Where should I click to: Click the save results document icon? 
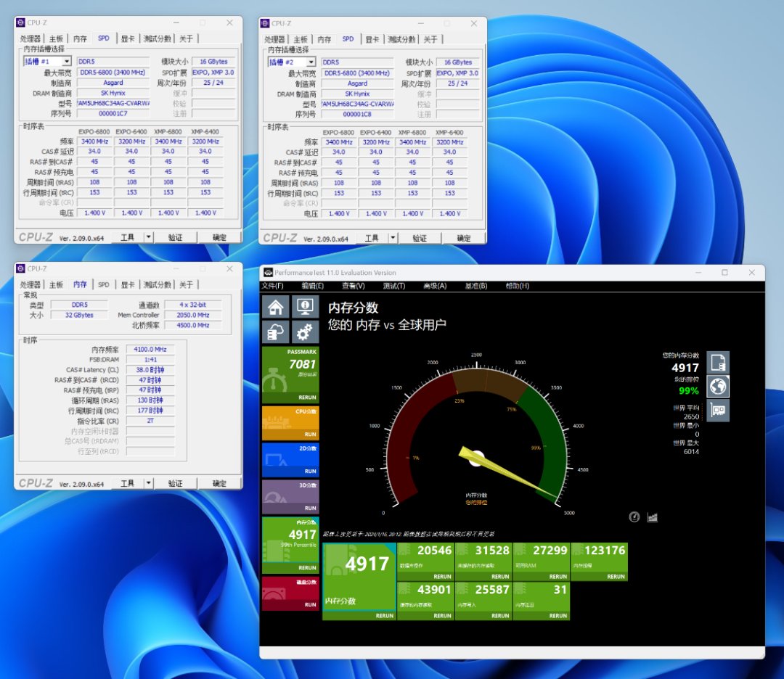tap(718, 362)
